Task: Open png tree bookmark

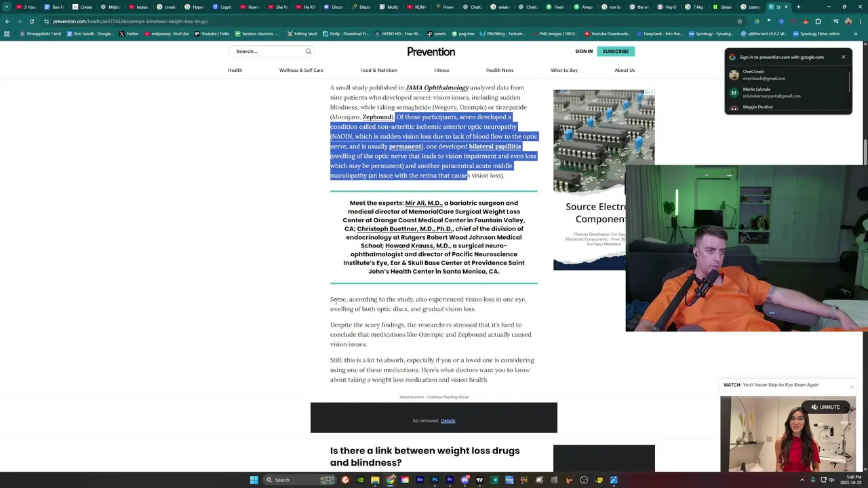Action: (x=462, y=33)
